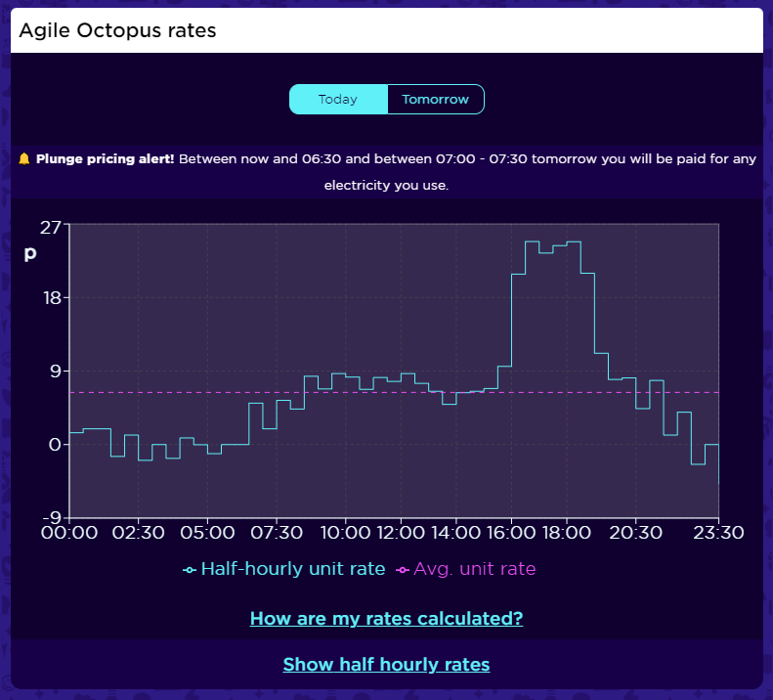The height and width of the screenshot is (700, 773).
Task: Click the 12:00 x-axis label
Action: (401, 533)
